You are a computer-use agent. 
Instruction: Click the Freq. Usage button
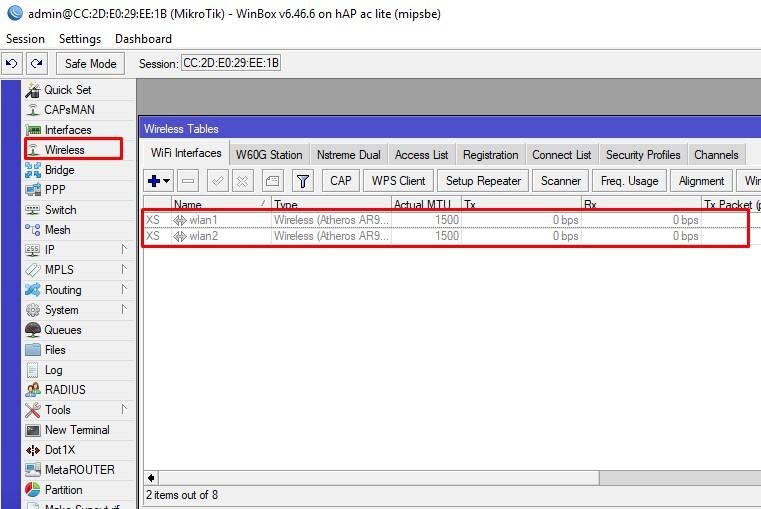tap(629, 181)
